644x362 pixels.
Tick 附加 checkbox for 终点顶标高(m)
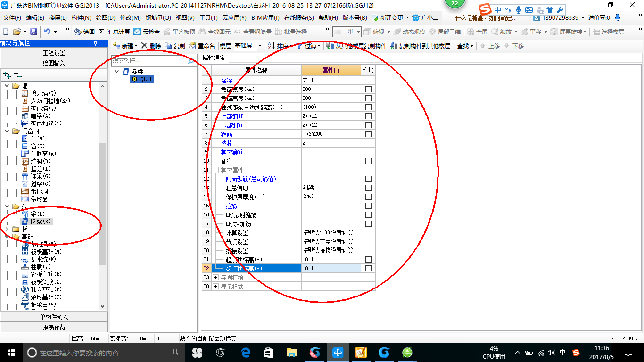tap(368, 268)
